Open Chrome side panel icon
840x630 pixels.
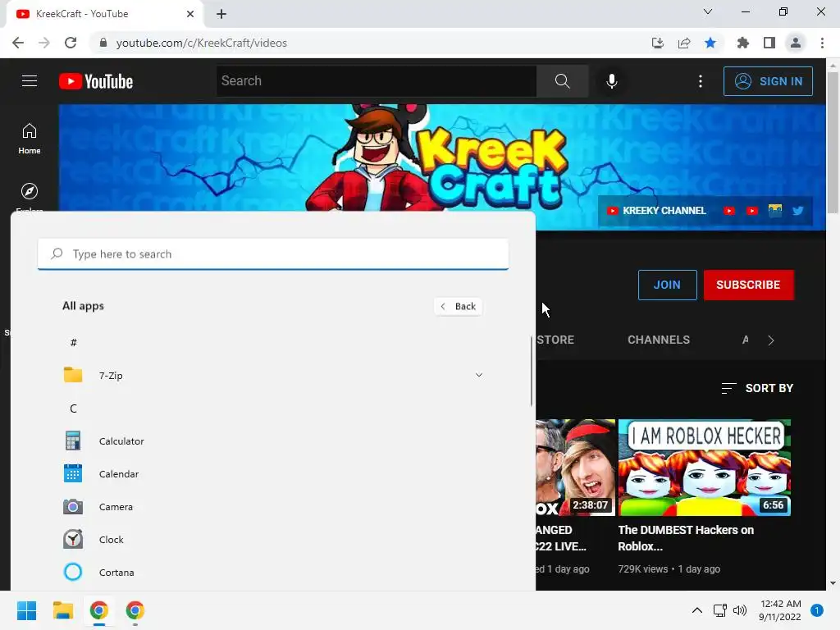769,43
